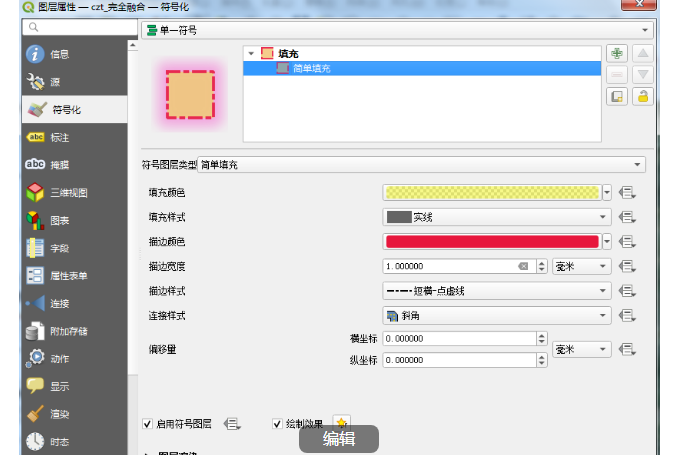
Task: Click sidebar scroll up arrow
Action: pos(133,45)
